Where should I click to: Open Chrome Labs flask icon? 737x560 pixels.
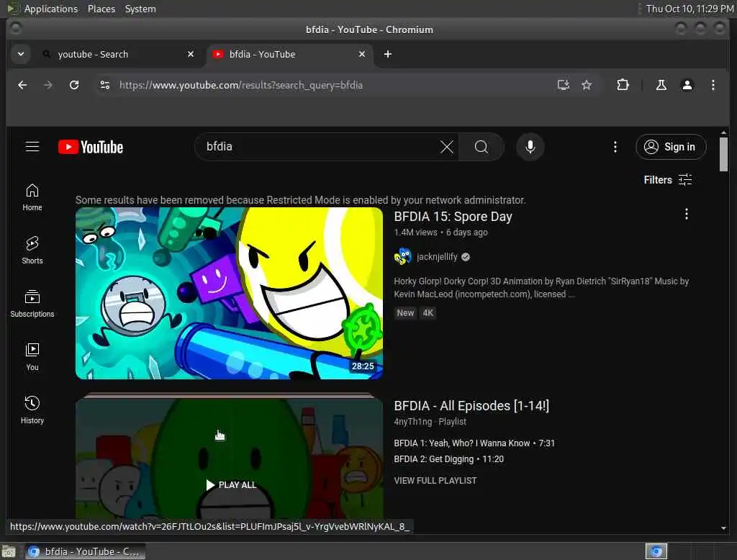pos(661,85)
